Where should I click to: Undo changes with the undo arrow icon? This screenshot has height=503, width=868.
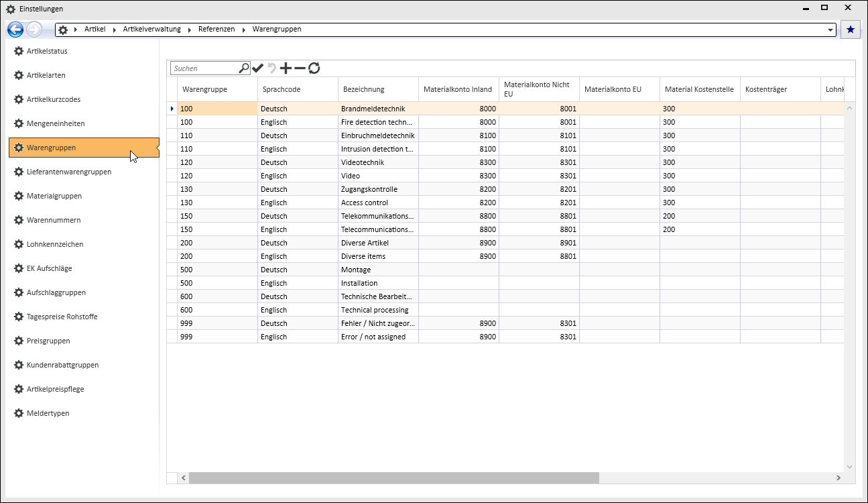271,68
